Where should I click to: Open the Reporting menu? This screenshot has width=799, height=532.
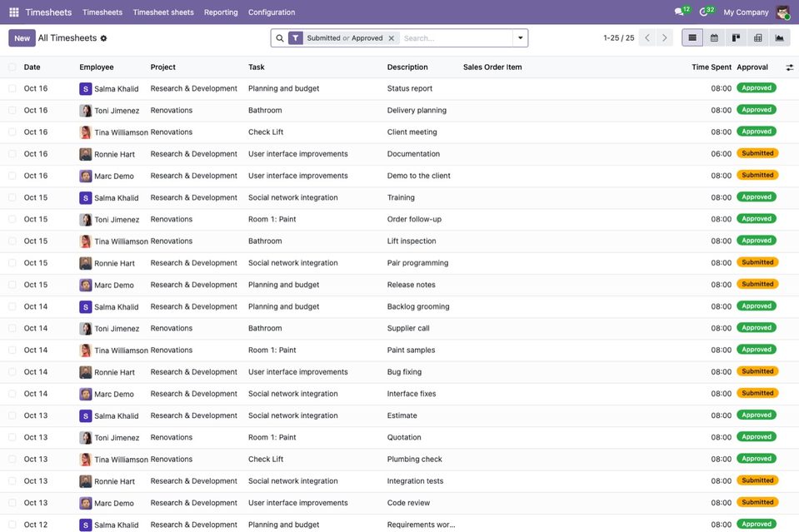coord(221,12)
